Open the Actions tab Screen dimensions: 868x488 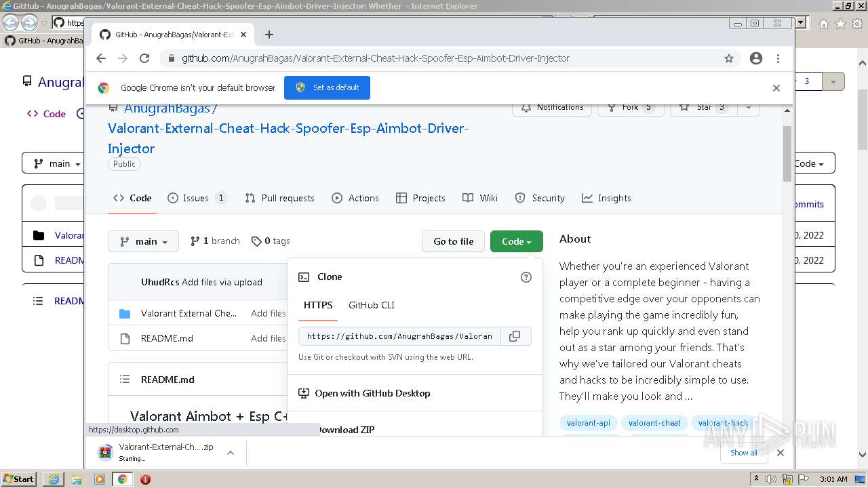(355, 198)
